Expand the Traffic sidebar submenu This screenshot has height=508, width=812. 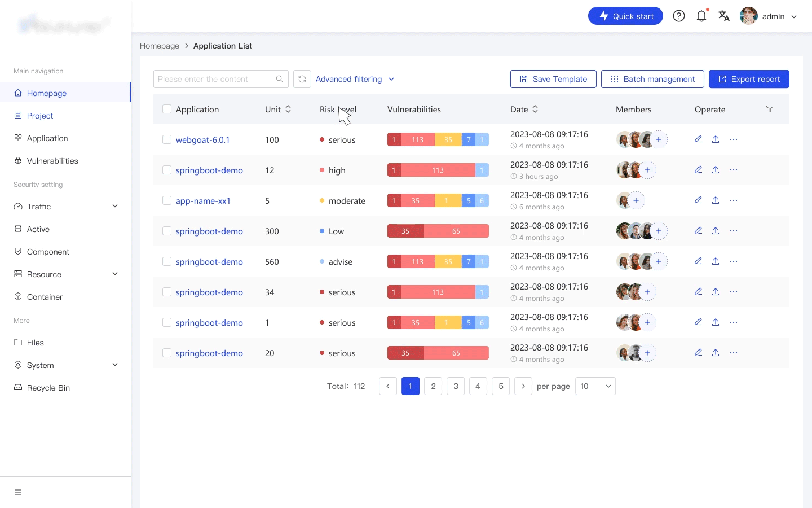pyautogui.click(x=115, y=206)
